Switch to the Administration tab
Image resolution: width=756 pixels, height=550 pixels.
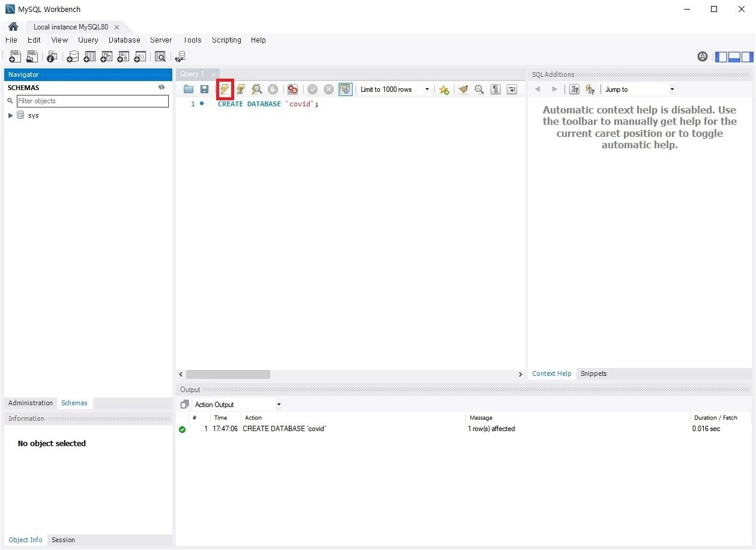coord(31,403)
